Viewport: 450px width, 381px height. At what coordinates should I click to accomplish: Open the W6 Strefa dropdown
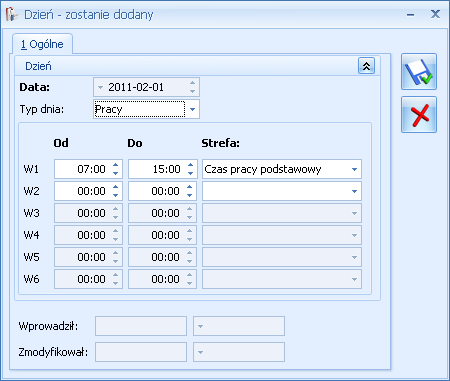(354, 279)
